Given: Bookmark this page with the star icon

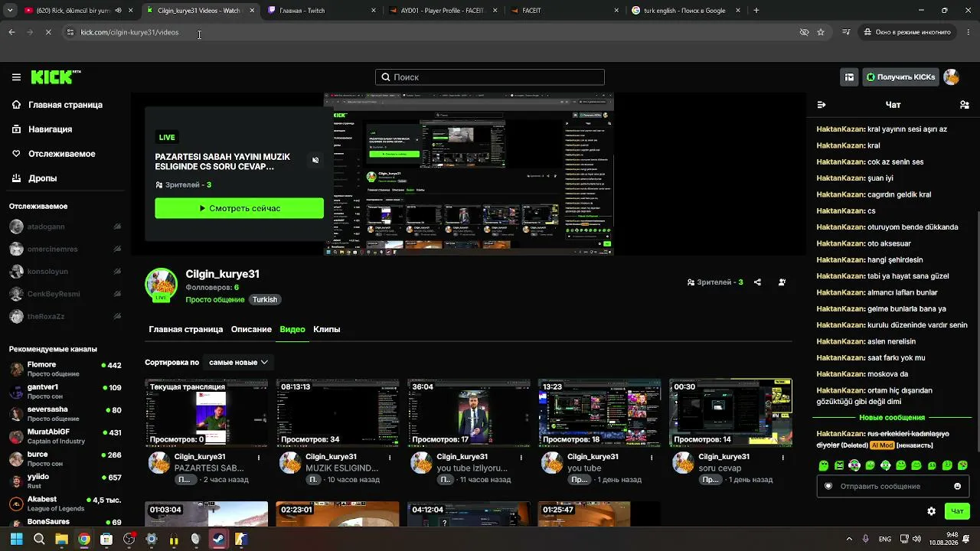Looking at the screenshot, I should (821, 32).
